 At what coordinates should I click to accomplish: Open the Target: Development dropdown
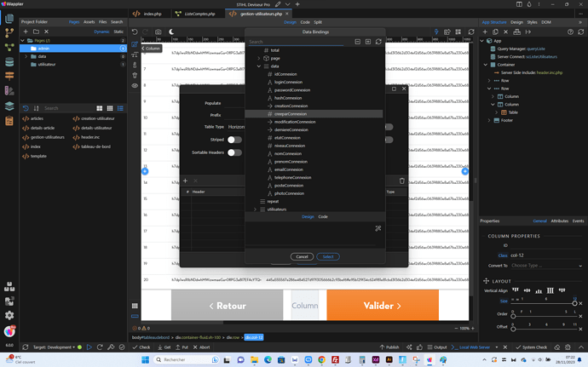(54, 347)
